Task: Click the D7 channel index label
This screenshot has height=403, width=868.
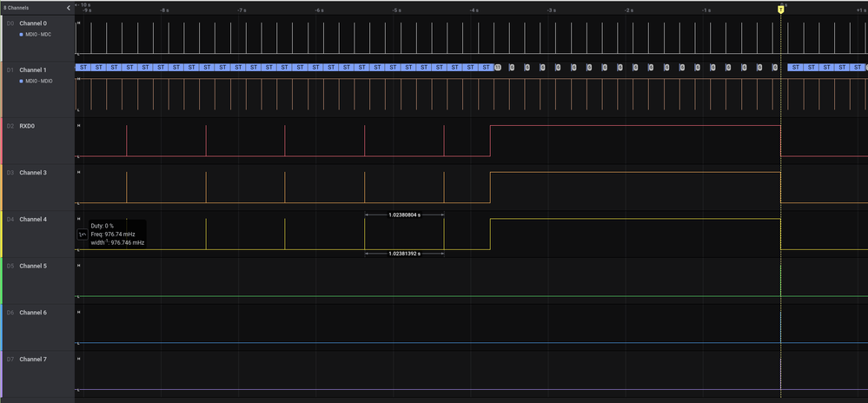Action: point(10,360)
